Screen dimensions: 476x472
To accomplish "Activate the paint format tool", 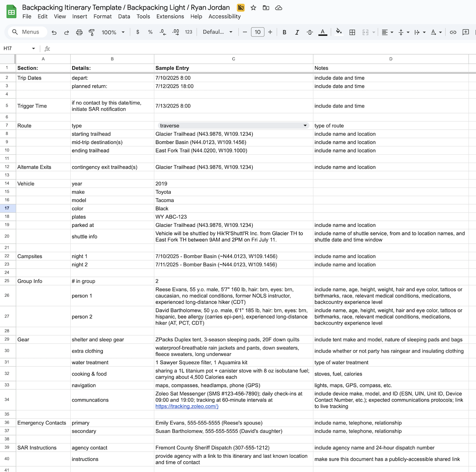I will click(92, 32).
